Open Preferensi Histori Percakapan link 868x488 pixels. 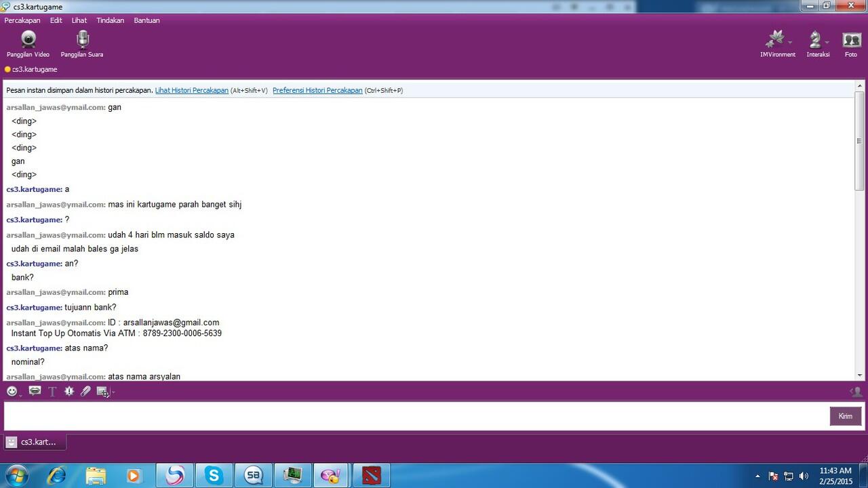click(x=317, y=90)
